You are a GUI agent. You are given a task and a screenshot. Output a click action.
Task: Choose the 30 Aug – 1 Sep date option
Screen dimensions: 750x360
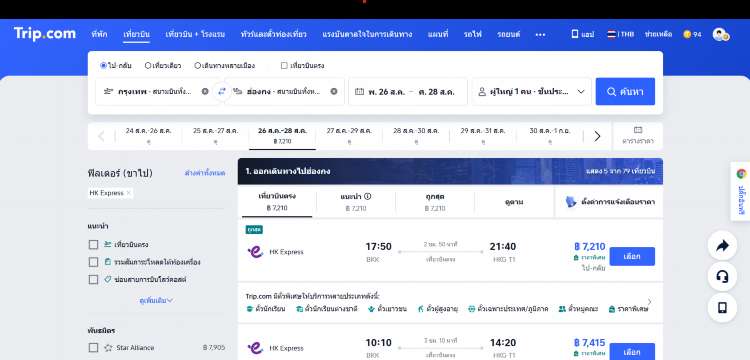(550, 136)
